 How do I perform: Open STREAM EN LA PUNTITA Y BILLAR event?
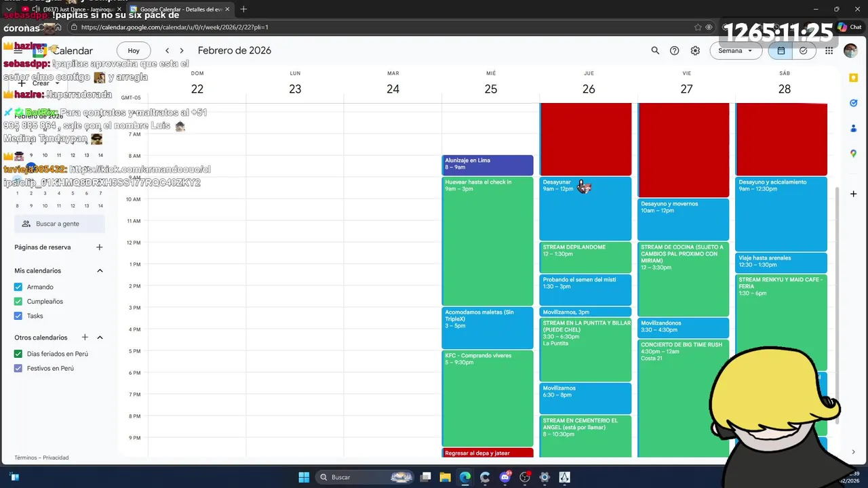[585, 350]
